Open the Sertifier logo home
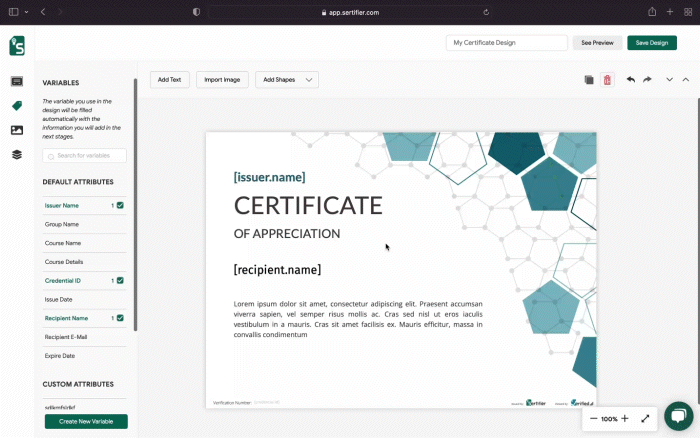Screen dimensions: 700x438 point(17,46)
